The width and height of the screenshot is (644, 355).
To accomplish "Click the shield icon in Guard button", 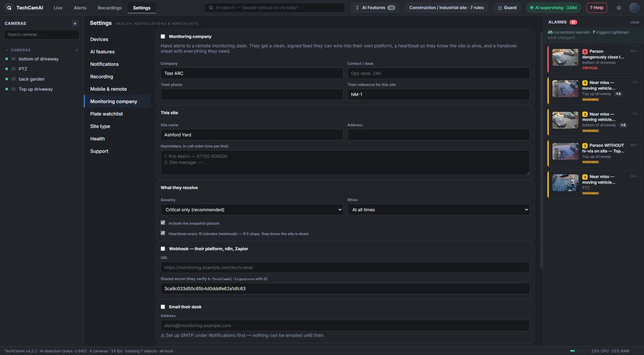I will [500, 8].
